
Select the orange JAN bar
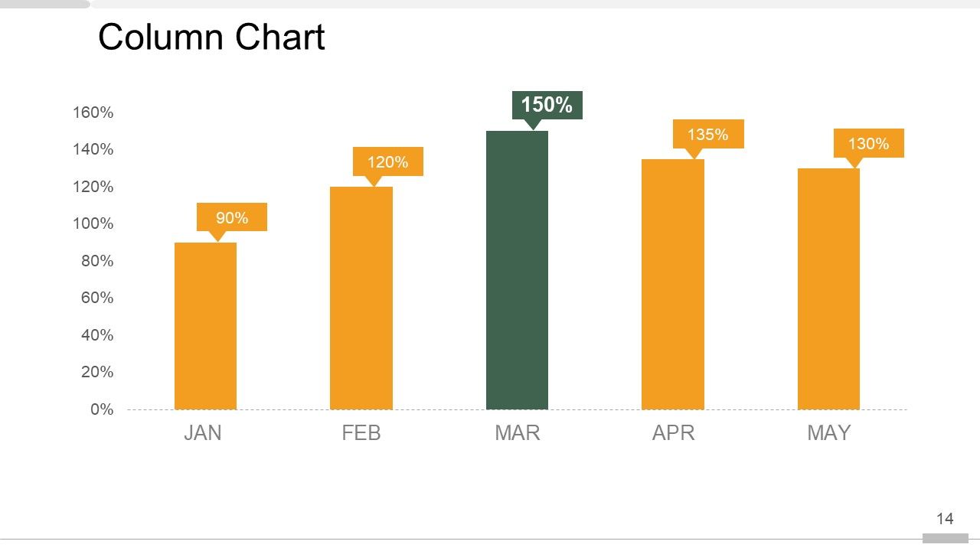click(x=205, y=326)
